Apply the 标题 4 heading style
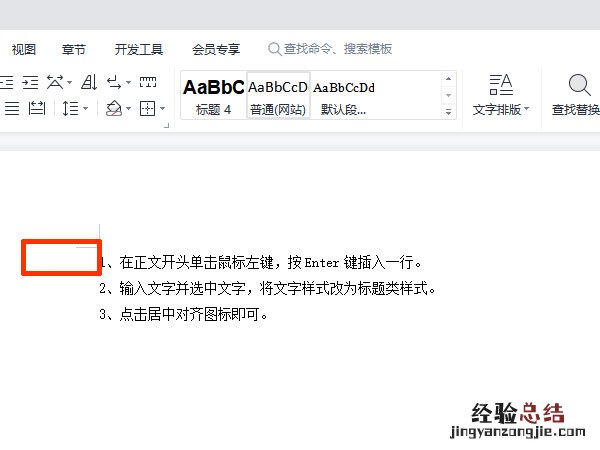 tap(213, 95)
